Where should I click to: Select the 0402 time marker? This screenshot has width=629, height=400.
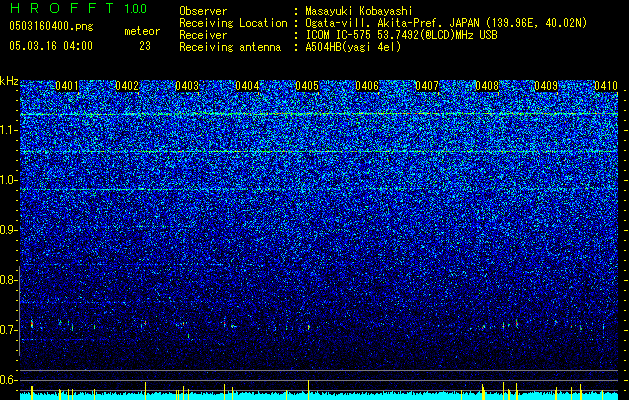[x=127, y=86]
